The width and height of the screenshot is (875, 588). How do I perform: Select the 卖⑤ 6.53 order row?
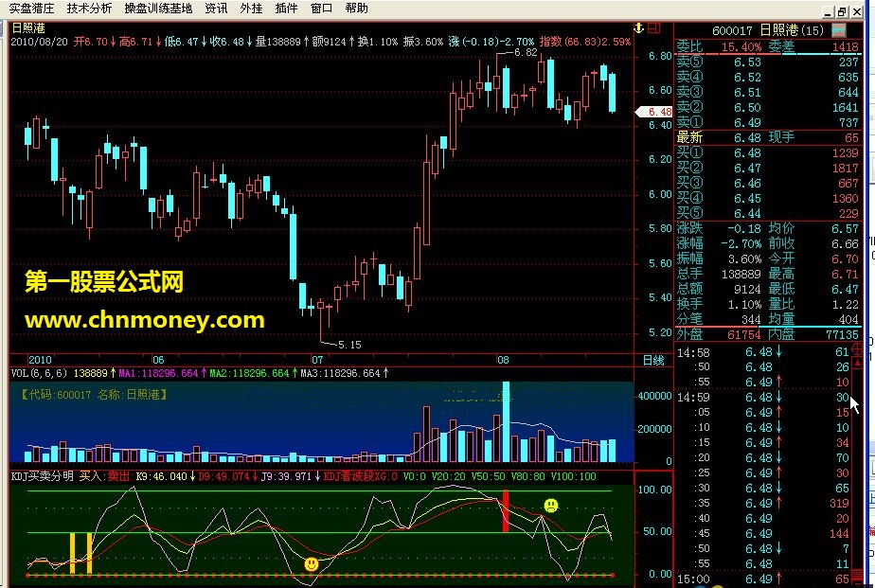(767, 62)
